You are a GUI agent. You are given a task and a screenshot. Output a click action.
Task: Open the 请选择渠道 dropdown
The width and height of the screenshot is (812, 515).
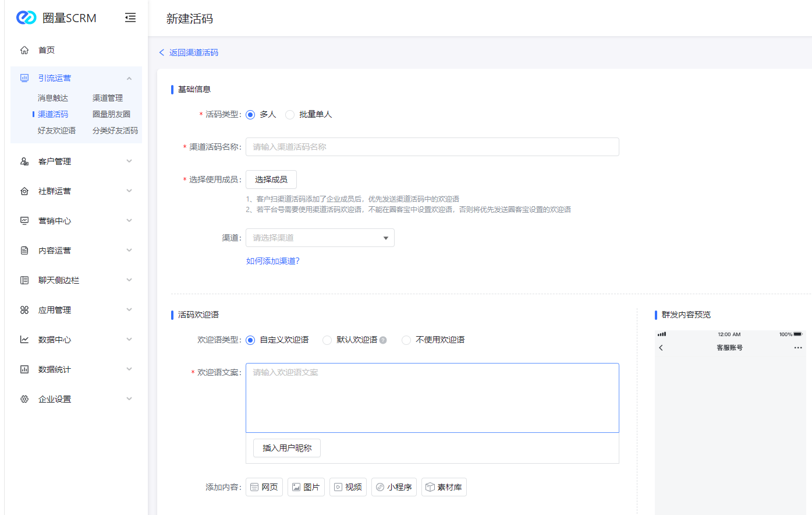[320, 238]
